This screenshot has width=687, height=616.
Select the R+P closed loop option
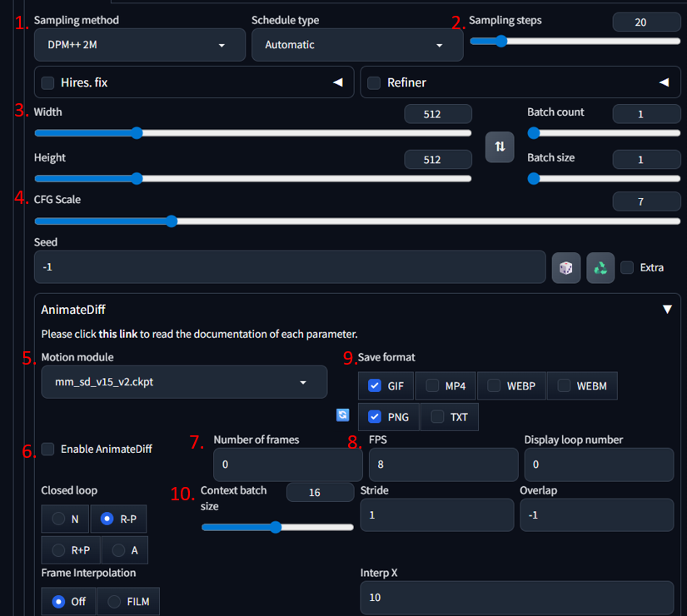(71, 550)
